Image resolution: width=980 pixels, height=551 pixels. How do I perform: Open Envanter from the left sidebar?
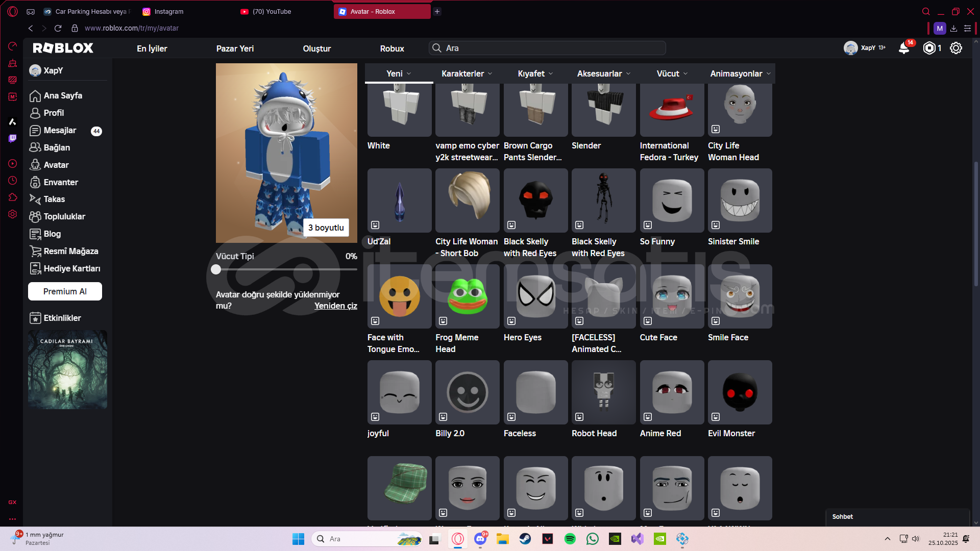[60, 182]
